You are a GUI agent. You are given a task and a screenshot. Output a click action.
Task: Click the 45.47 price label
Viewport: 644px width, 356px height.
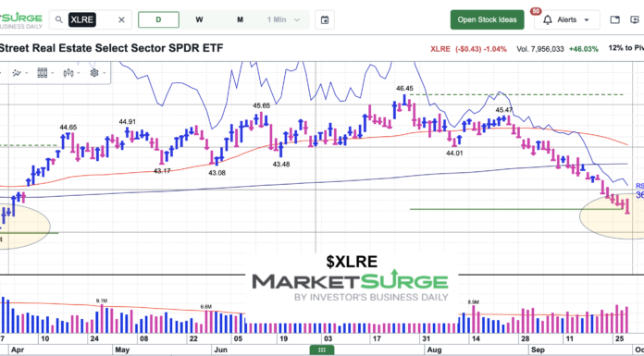coord(504,110)
